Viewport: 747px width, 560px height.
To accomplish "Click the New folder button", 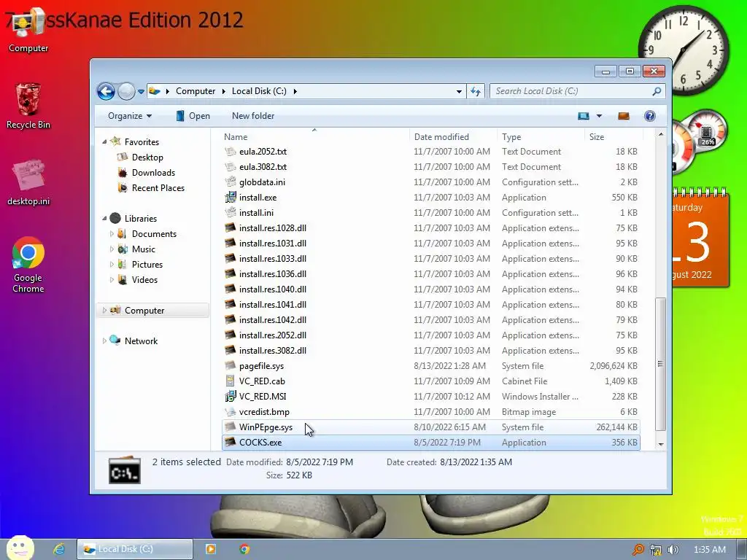I will (x=253, y=116).
